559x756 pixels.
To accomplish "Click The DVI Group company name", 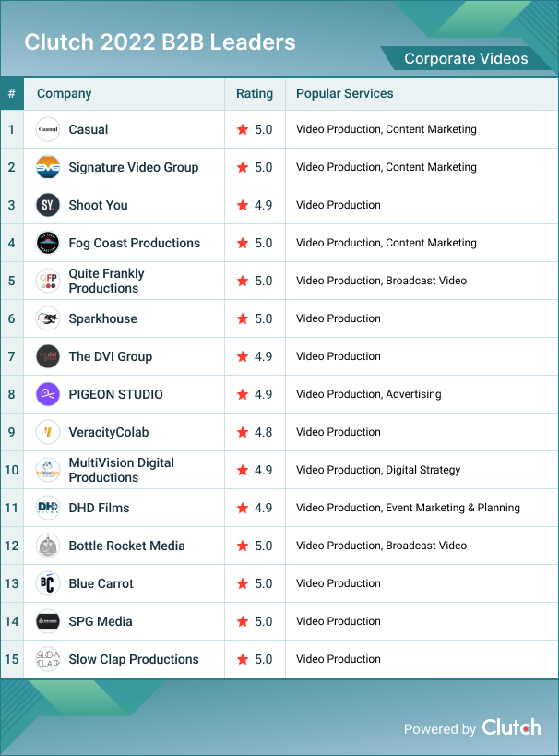I will 111,356.
